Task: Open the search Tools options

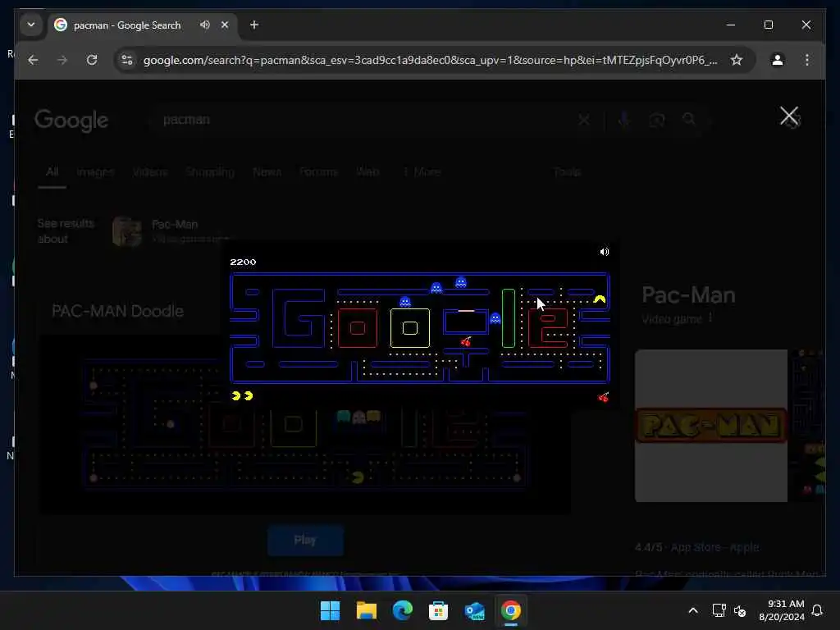Action: click(568, 172)
